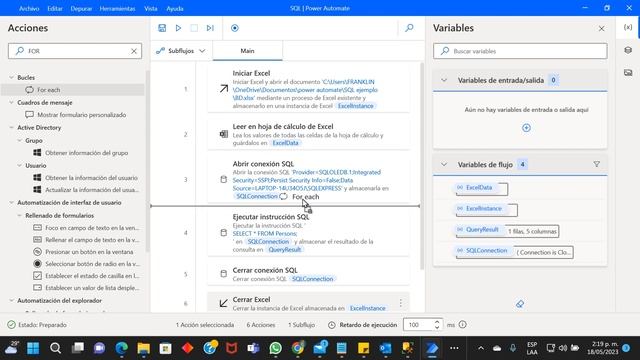Select the Cerrar conexión SQL step
Image resolution: width=640 pixels, height=360 pixels.
pos(308,274)
